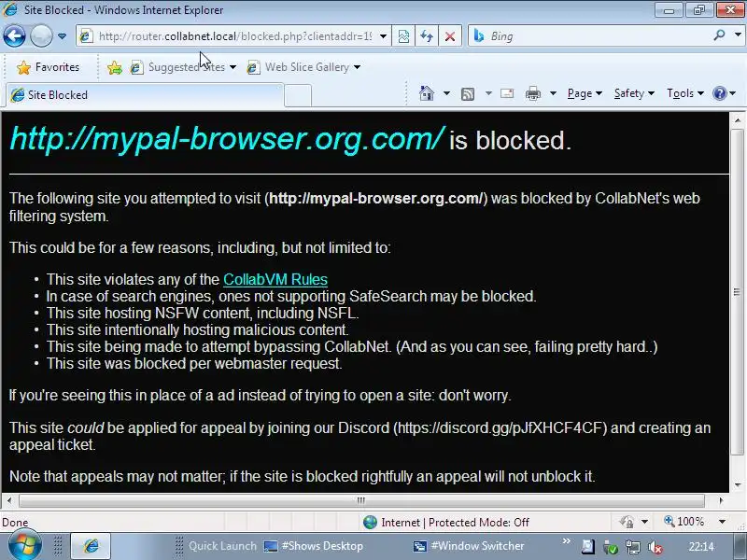Click the horizontal scrollbar thumb
Screen dimensions: 747x560
click(361, 500)
